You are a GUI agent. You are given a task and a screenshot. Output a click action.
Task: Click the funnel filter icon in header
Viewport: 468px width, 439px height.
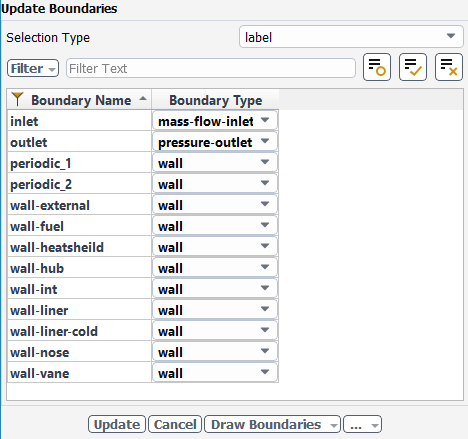pyautogui.click(x=17, y=99)
